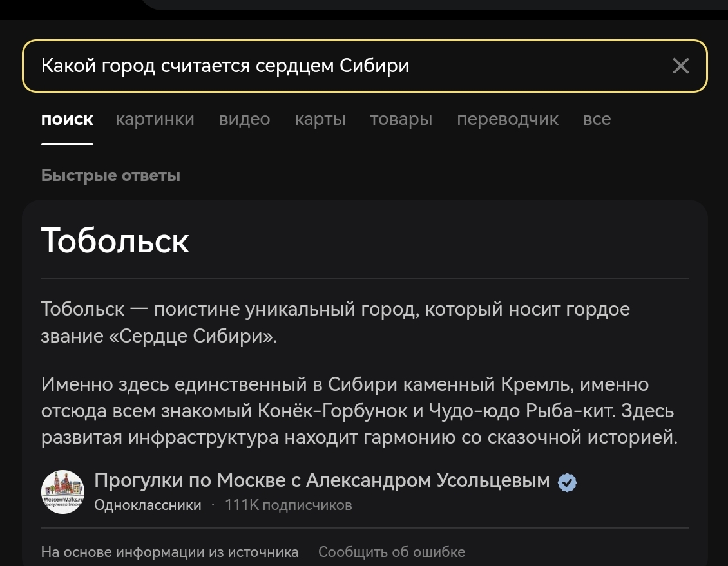The height and width of the screenshot is (566, 728).
Task: Select the поиск tab
Action: coord(67,119)
